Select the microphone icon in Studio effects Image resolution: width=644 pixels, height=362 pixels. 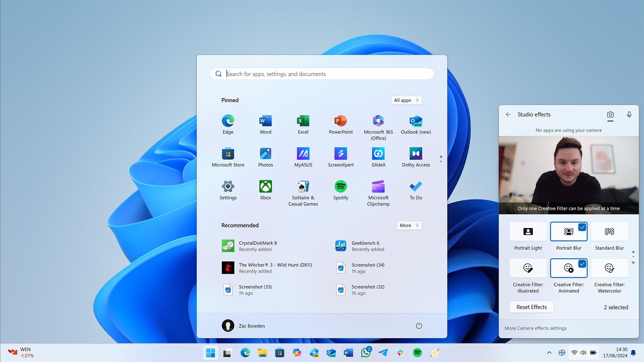(629, 114)
